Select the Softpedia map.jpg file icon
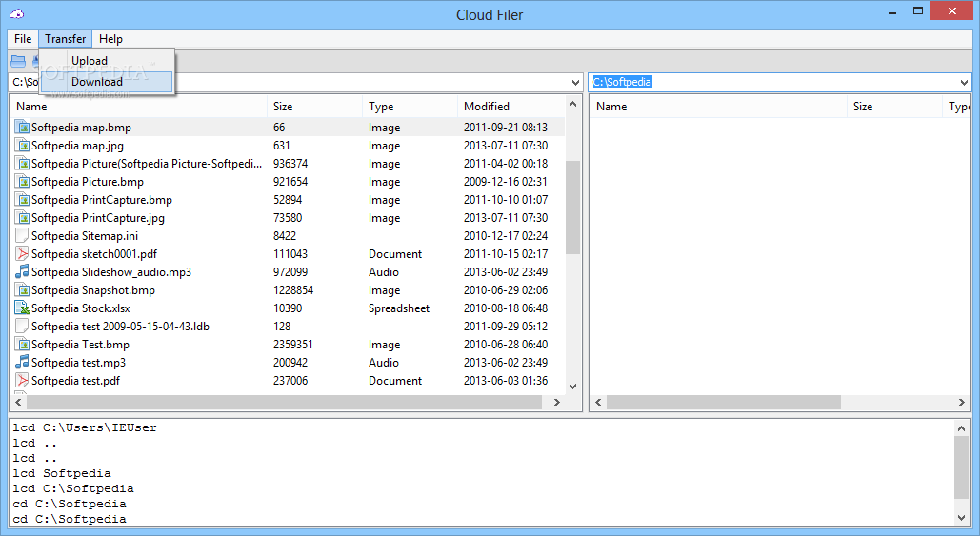This screenshot has width=980, height=536. coord(22,146)
